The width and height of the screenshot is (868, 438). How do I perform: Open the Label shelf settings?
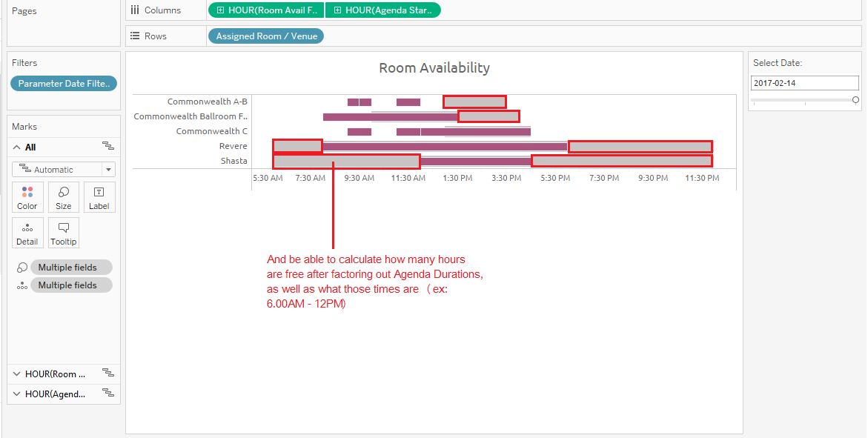99,196
